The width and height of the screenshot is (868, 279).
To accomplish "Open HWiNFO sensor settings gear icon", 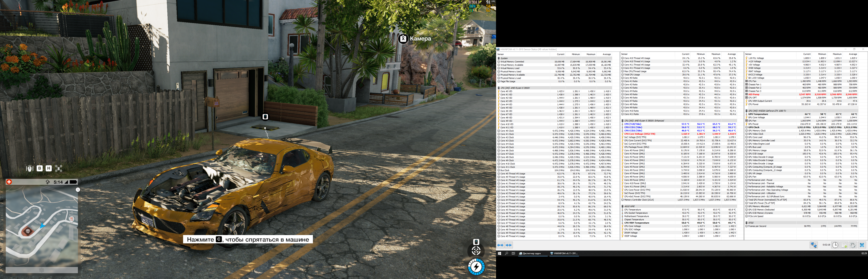I will coord(853,245).
